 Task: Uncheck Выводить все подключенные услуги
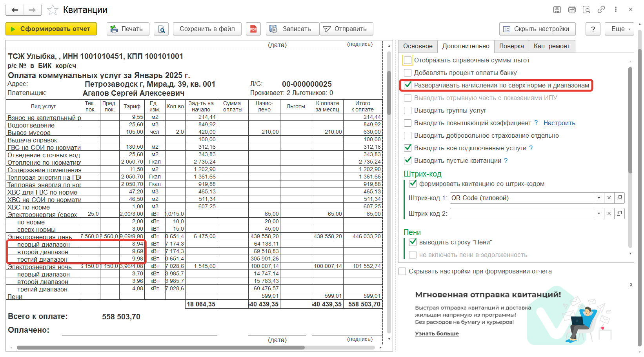408,148
